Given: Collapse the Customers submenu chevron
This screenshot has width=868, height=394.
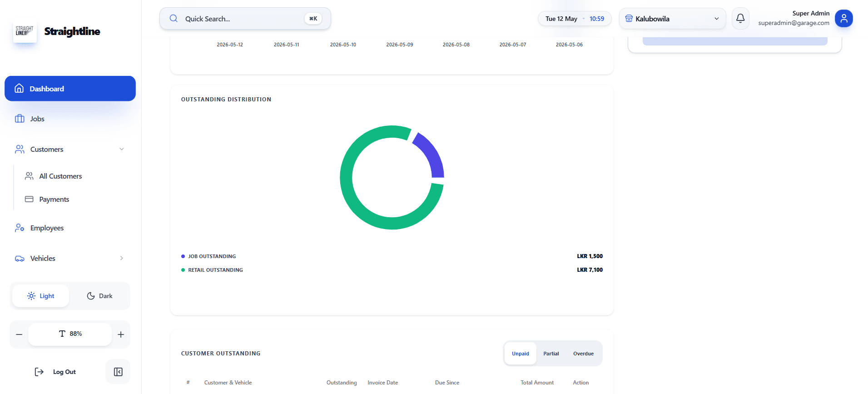Looking at the screenshot, I should tap(122, 149).
